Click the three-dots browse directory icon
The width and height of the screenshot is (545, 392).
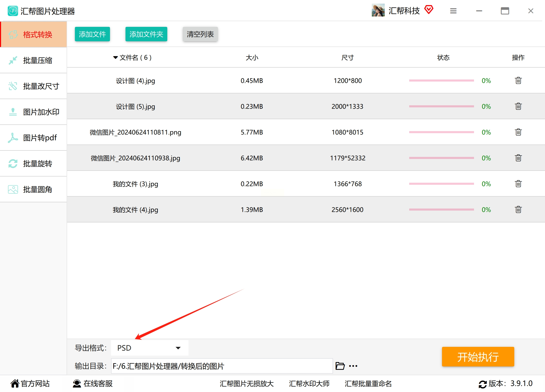point(353,366)
